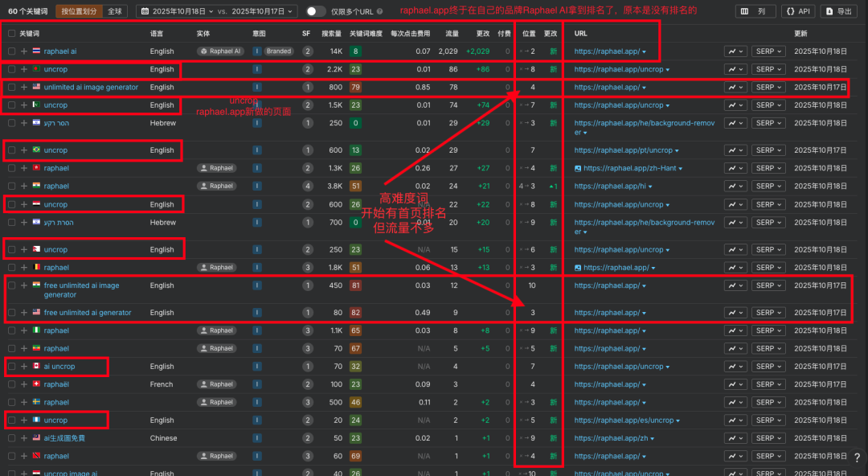This screenshot has width=868, height=476.
Task: Click the plus icon in the "raphael ai" row
Action: click(x=24, y=51)
